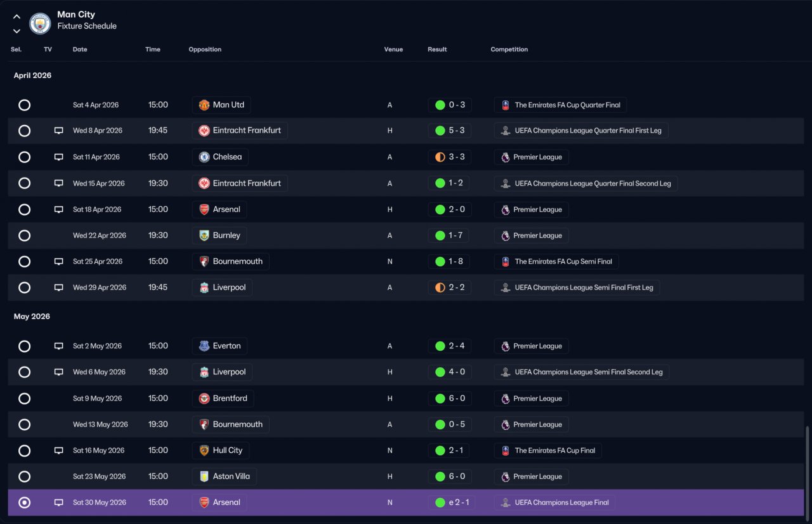Click the TV icon for Sat 18 Apr Arsenal match
This screenshot has height=524, width=812.
pyautogui.click(x=58, y=209)
